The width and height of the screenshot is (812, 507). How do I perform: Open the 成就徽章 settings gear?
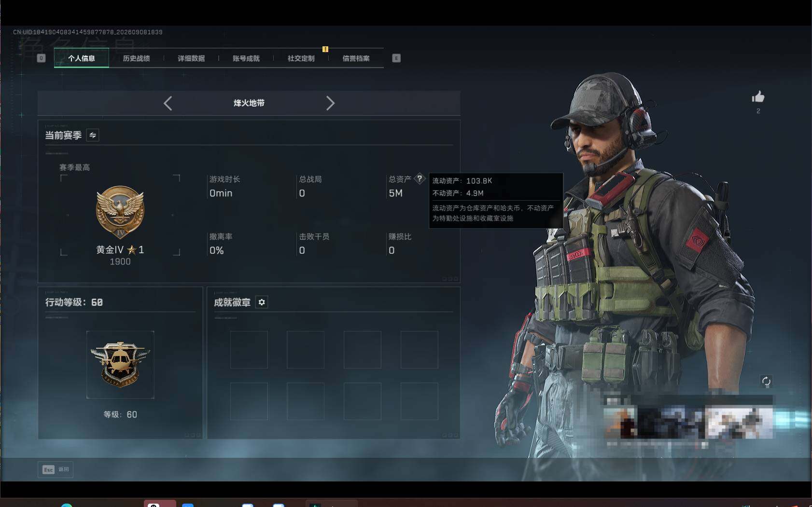pos(262,302)
